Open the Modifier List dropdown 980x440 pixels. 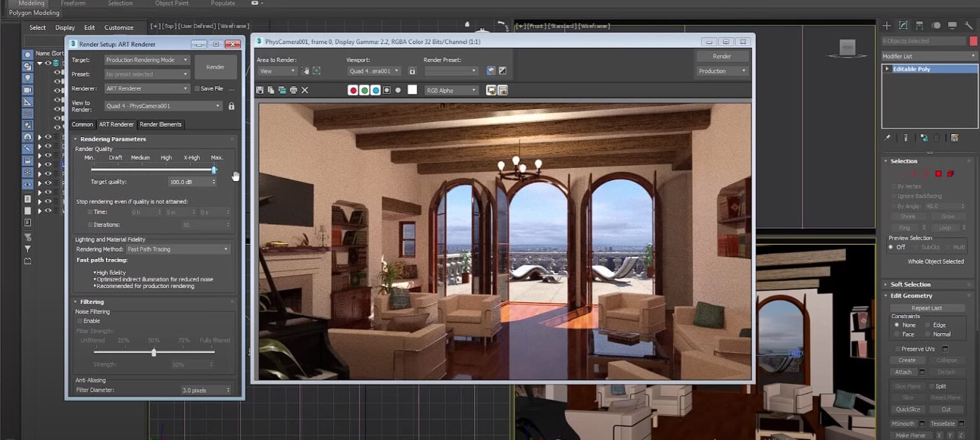tap(929, 56)
